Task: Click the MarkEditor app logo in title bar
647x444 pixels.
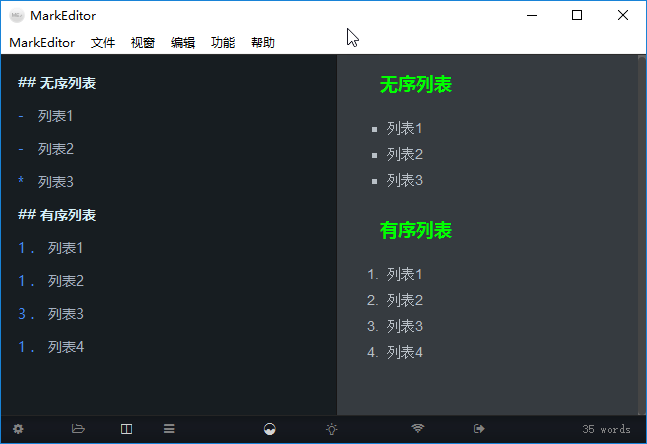Action: [17, 16]
